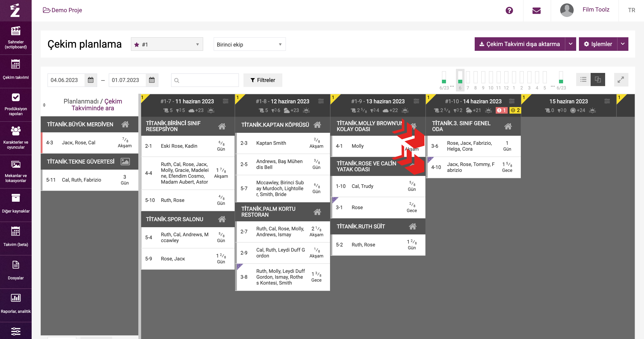
Task: Click home icon of TİTANİK.RUTH SÜİT
Action: click(x=413, y=226)
